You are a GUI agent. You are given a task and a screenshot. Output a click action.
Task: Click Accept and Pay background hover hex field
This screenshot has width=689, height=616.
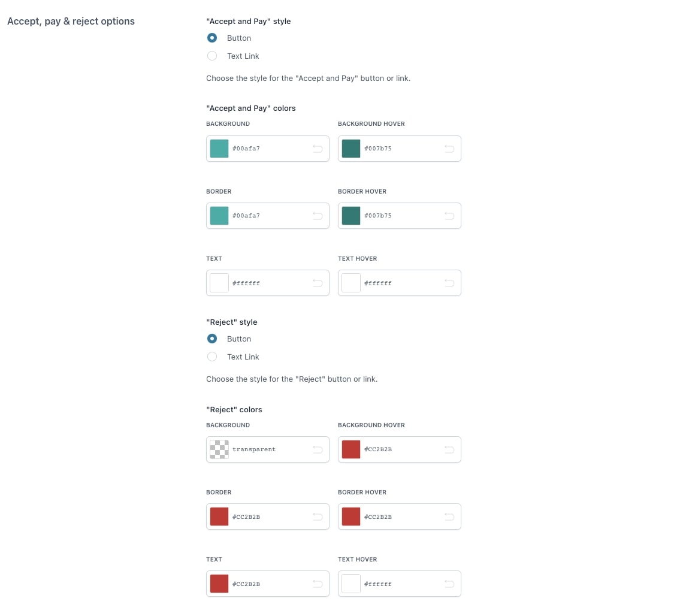pyautogui.click(x=401, y=149)
